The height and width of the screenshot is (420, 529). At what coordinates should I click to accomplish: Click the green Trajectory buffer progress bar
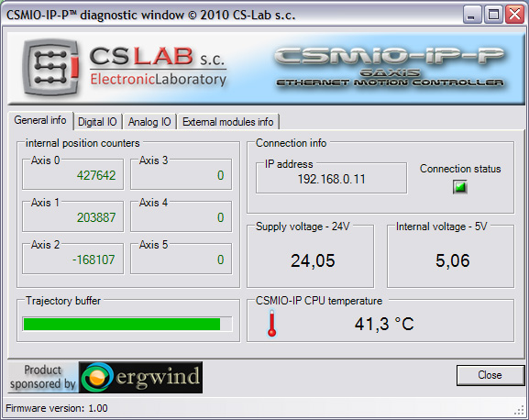(x=127, y=325)
